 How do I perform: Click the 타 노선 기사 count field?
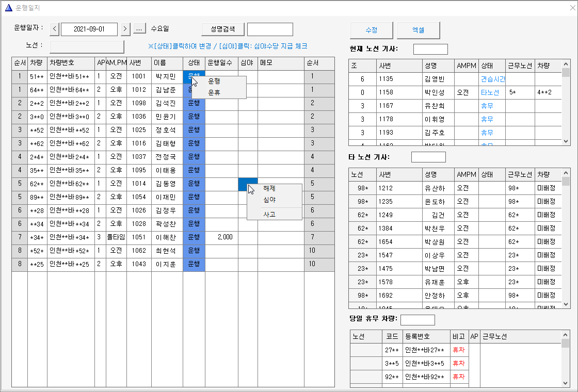click(x=428, y=157)
